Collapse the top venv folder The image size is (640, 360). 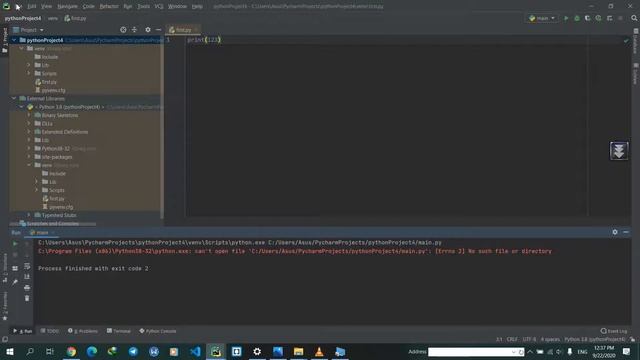(21, 48)
